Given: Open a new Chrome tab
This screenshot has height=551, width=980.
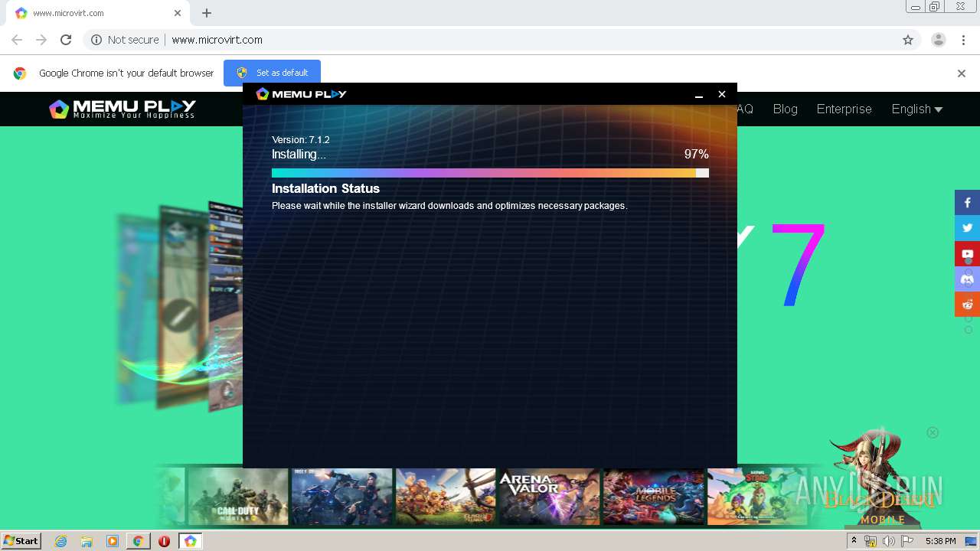Looking at the screenshot, I should click(207, 13).
